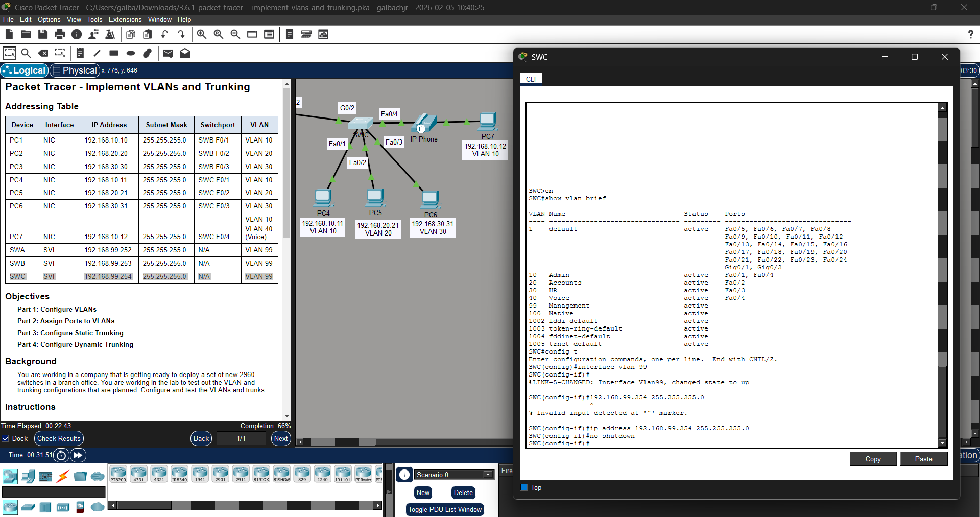Screen dimensions: 980x517
Task: Zoom in on the workspace
Action: 202,34
